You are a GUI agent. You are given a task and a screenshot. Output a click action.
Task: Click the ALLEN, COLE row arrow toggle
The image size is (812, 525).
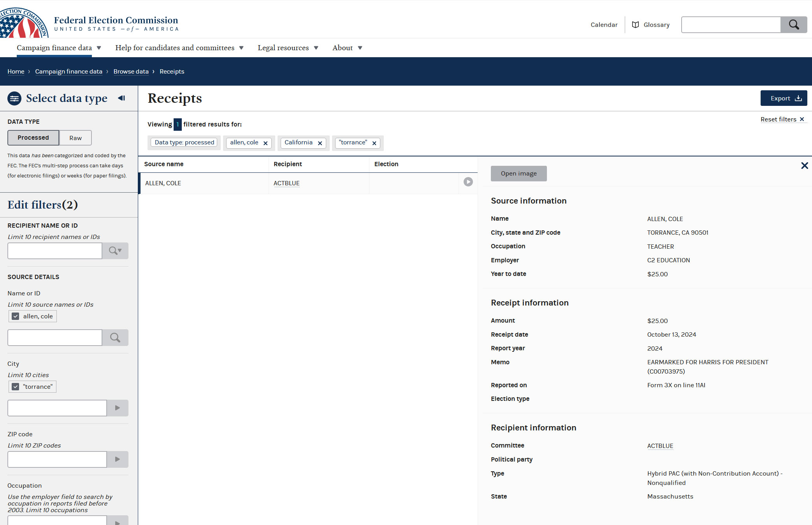tap(468, 182)
